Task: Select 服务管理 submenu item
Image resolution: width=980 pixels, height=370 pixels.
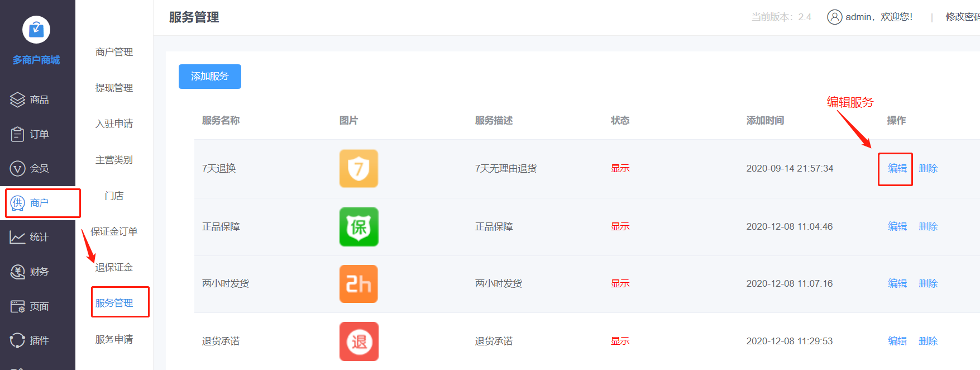Action: tap(114, 303)
